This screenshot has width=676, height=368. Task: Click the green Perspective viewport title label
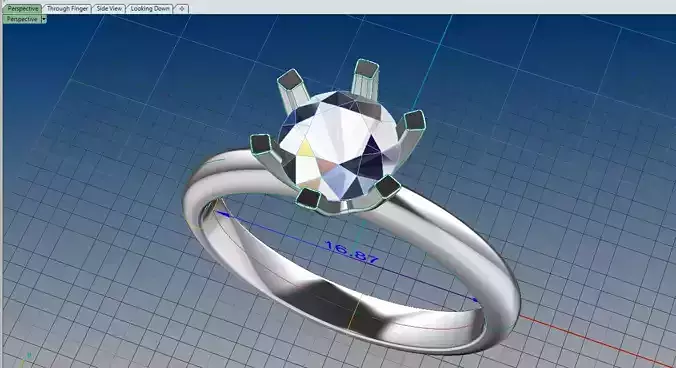(22, 19)
